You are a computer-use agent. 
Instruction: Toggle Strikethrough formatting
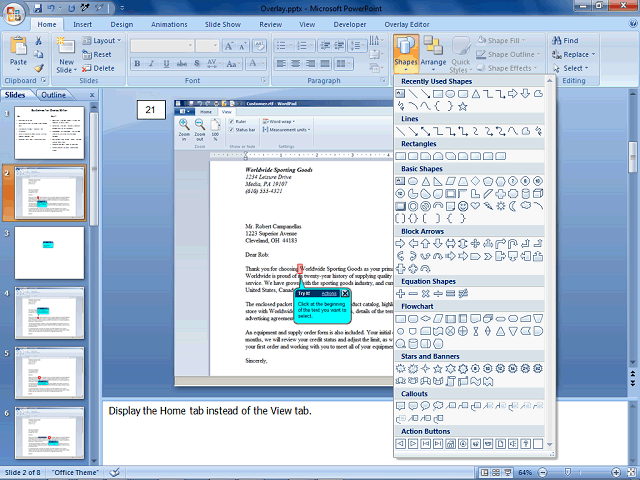pyautogui.click(x=181, y=64)
